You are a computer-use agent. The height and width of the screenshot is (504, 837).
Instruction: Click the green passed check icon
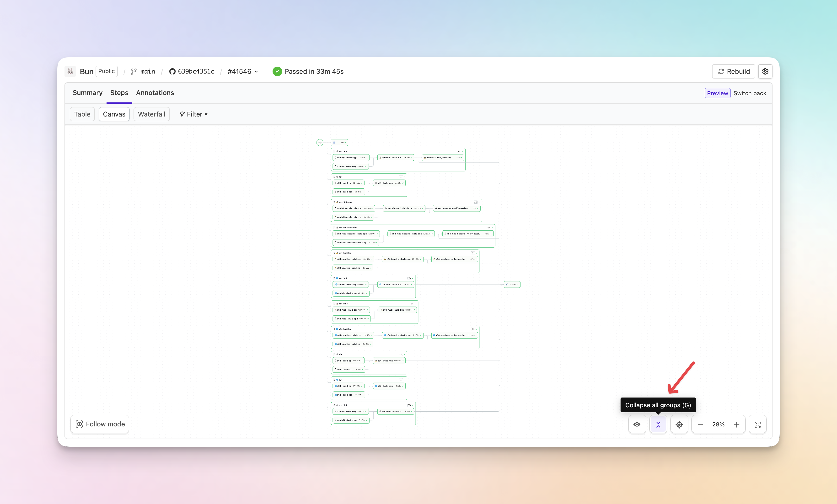[277, 71]
